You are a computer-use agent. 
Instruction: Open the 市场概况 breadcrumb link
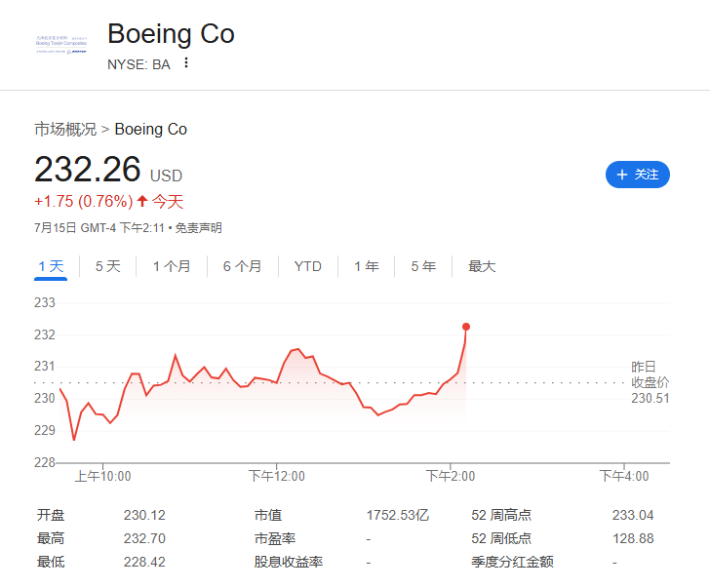coord(65,129)
